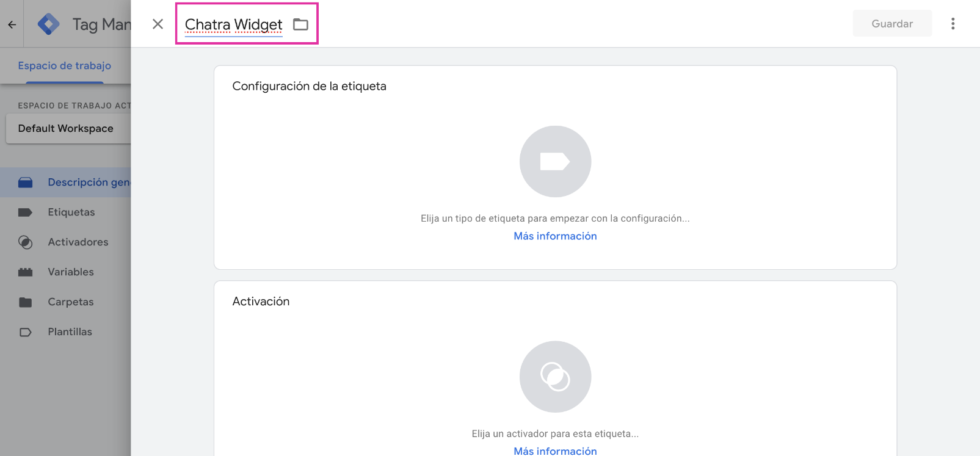Click the trigger placeholder circle icon
980x456 pixels.
click(x=555, y=377)
